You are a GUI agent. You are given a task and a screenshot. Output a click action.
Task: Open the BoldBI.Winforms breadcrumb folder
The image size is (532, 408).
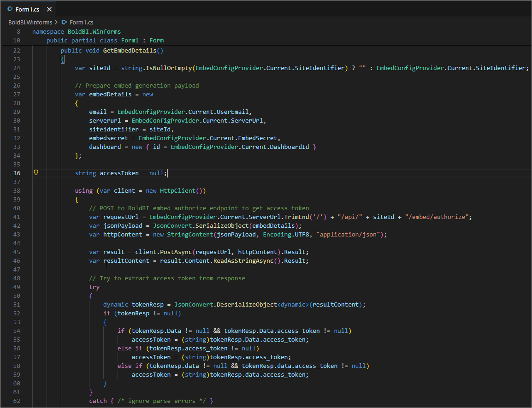tap(30, 22)
